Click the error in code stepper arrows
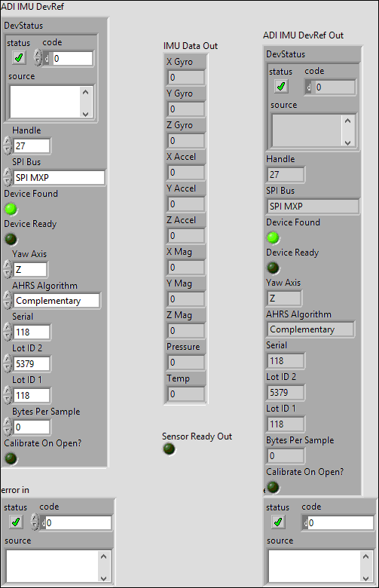 [35, 522]
